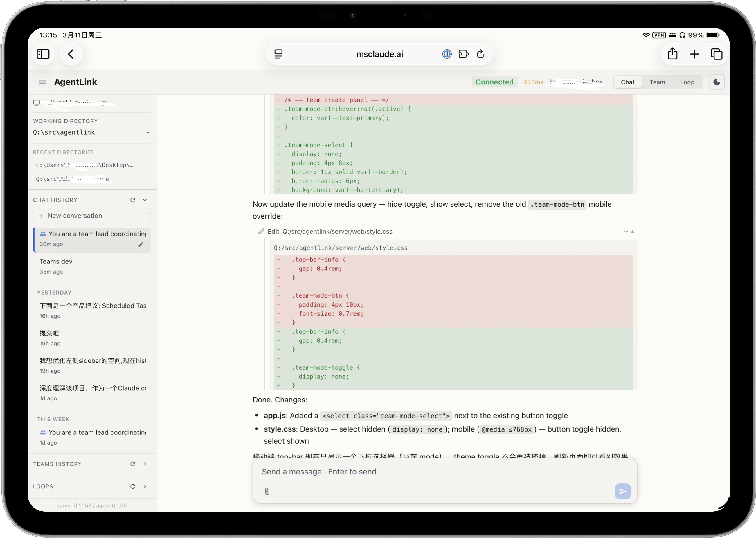The image size is (756, 538).
Task: Send the message with the arrow icon
Action: pyautogui.click(x=622, y=491)
